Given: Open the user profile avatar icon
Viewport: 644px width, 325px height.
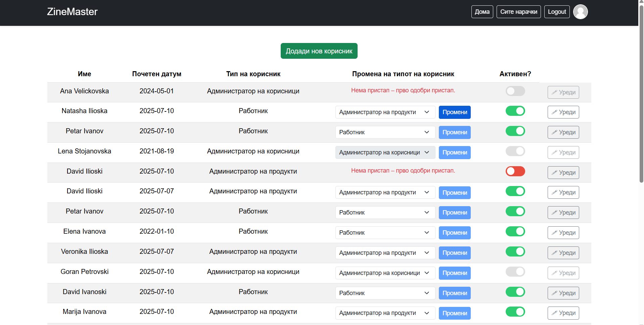Looking at the screenshot, I should (580, 12).
